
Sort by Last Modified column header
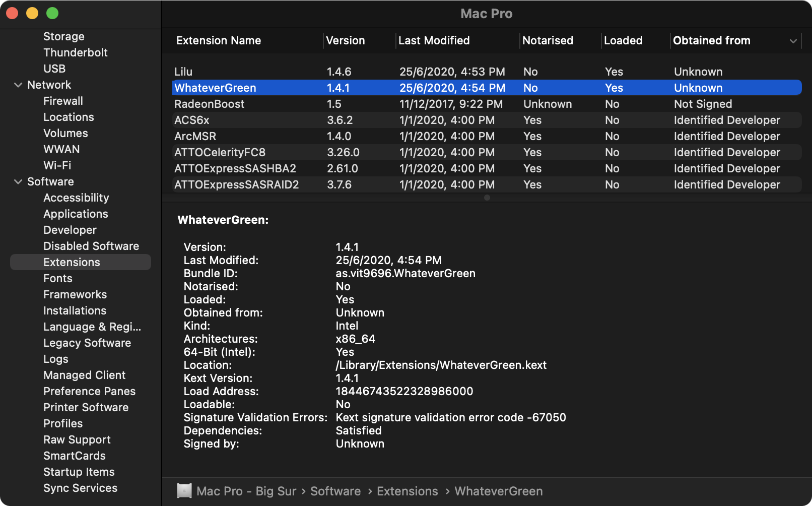[434, 40]
